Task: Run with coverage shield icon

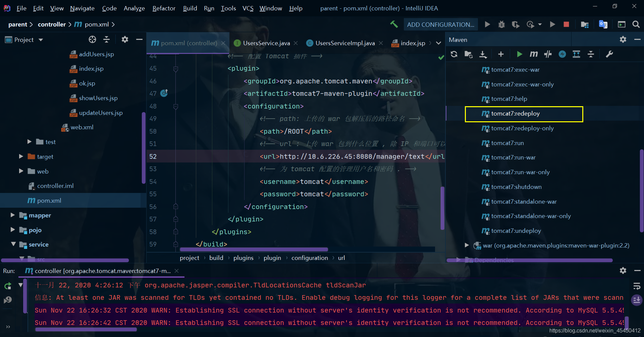Action: pyautogui.click(x=516, y=24)
